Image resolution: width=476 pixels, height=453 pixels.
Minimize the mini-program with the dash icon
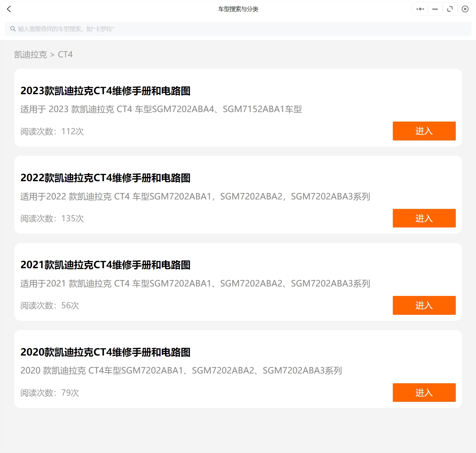pos(435,9)
